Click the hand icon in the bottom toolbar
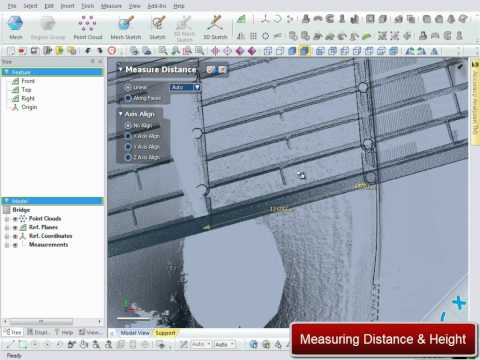Screen dimensions: 480x360 [x=83, y=344]
